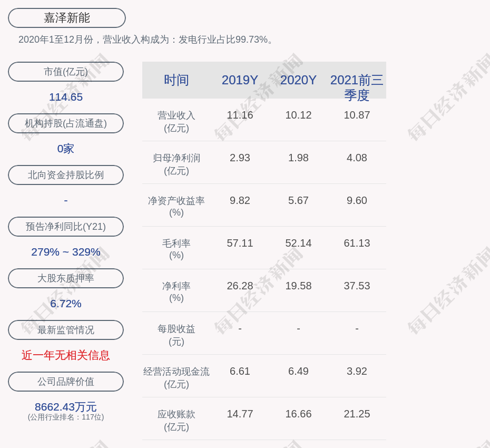Click the 时间 column header

[177, 80]
